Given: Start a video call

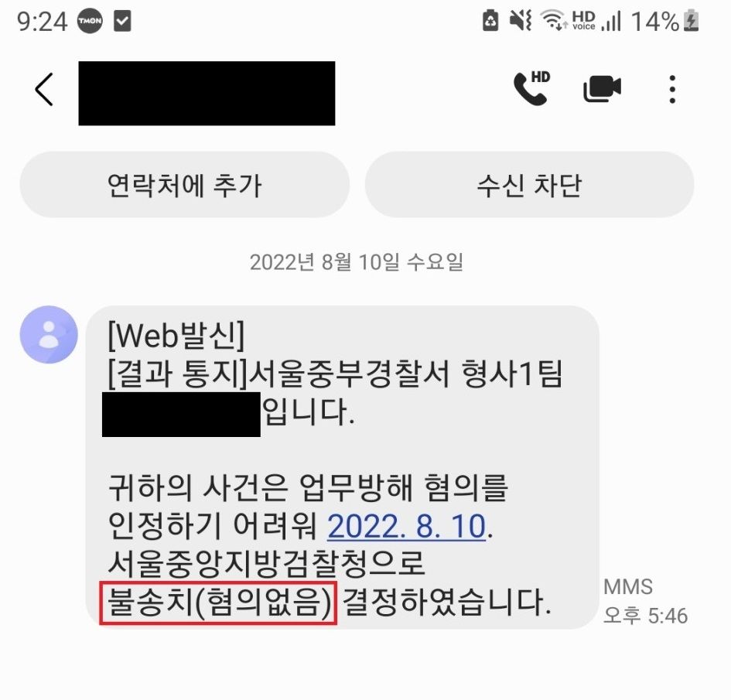Looking at the screenshot, I should click(x=602, y=88).
